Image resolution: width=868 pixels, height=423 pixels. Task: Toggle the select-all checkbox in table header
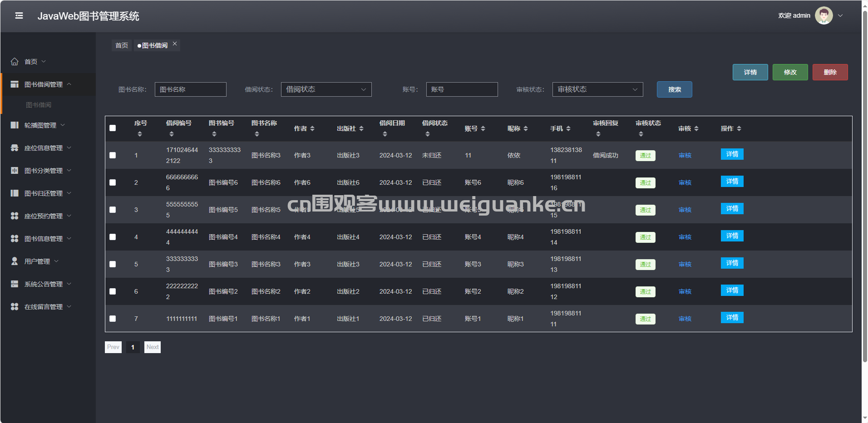pyautogui.click(x=113, y=128)
